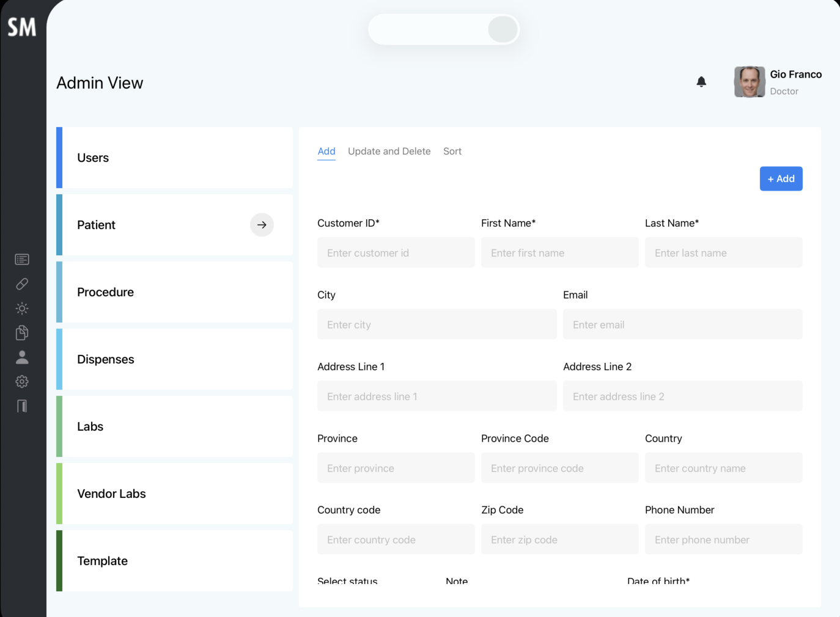Click the blue + Add button
Screen dimensions: 840x617
pos(781,179)
